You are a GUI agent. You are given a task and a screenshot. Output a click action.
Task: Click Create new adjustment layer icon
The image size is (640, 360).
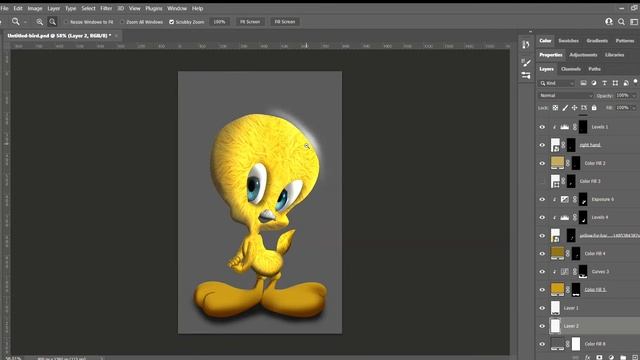611,357
